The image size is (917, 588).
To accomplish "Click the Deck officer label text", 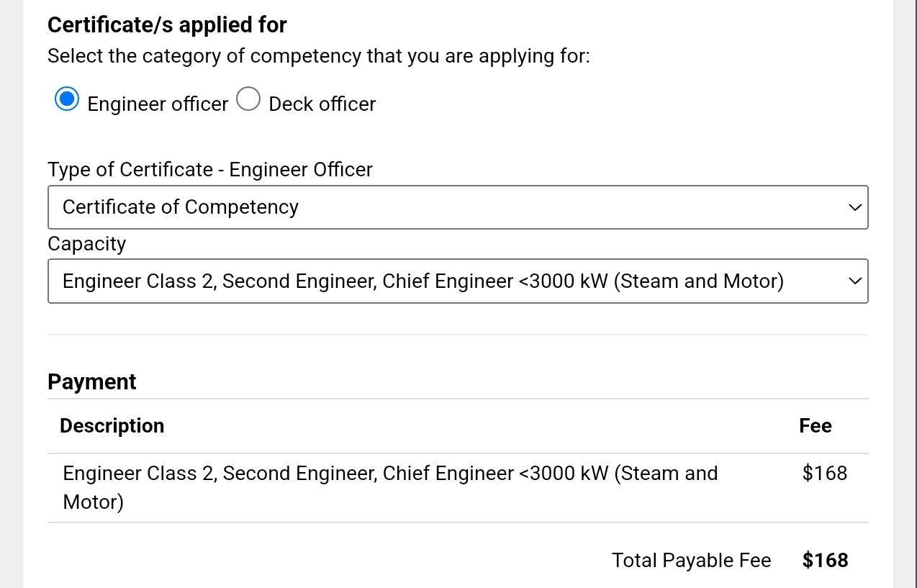I will tap(322, 104).
